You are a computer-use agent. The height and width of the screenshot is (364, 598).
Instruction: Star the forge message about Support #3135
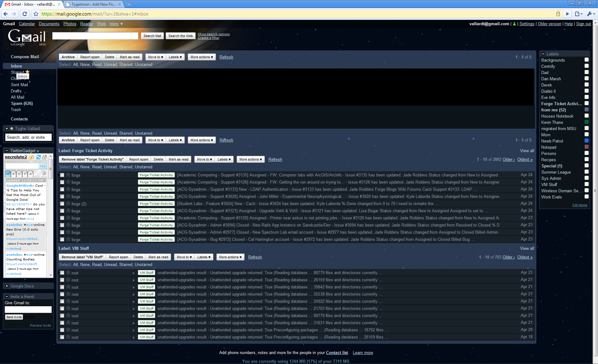click(68, 175)
